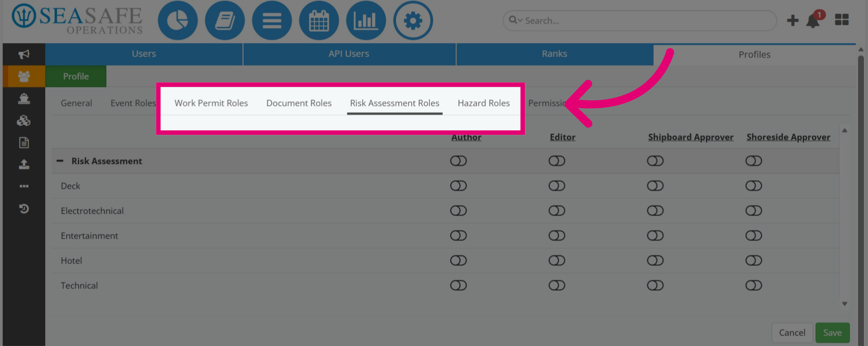The width and height of the screenshot is (868, 346).
Task: Click the search magnifier dropdown icon
Action: point(515,20)
